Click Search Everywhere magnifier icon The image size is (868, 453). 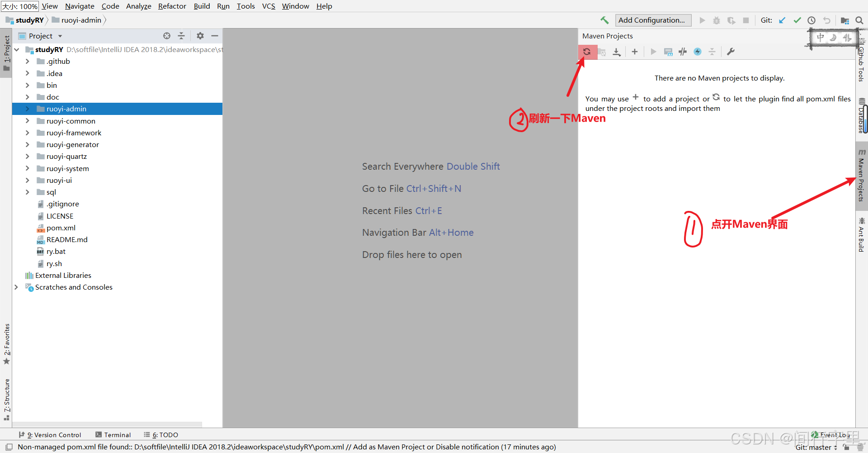click(x=859, y=20)
